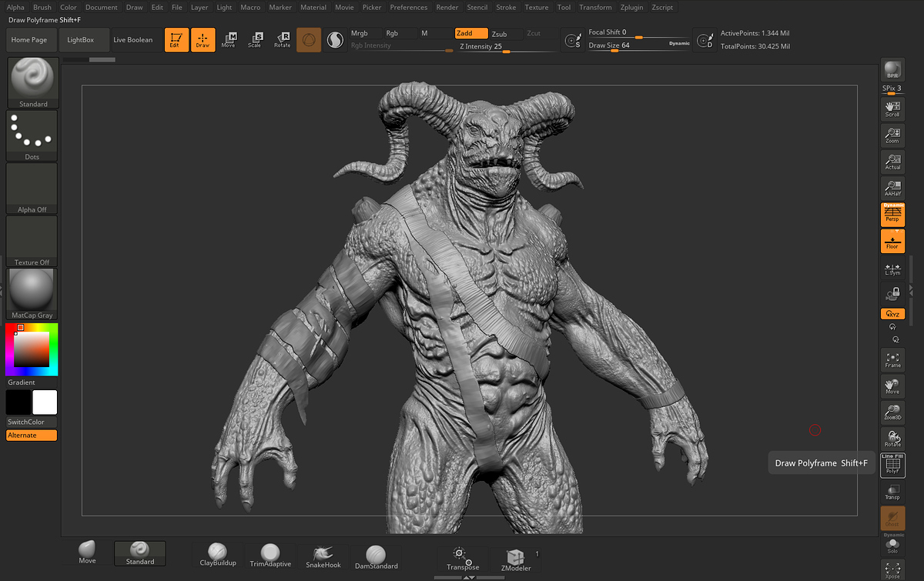
Task: Open the Alpha Off picker
Action: point(32,189)
